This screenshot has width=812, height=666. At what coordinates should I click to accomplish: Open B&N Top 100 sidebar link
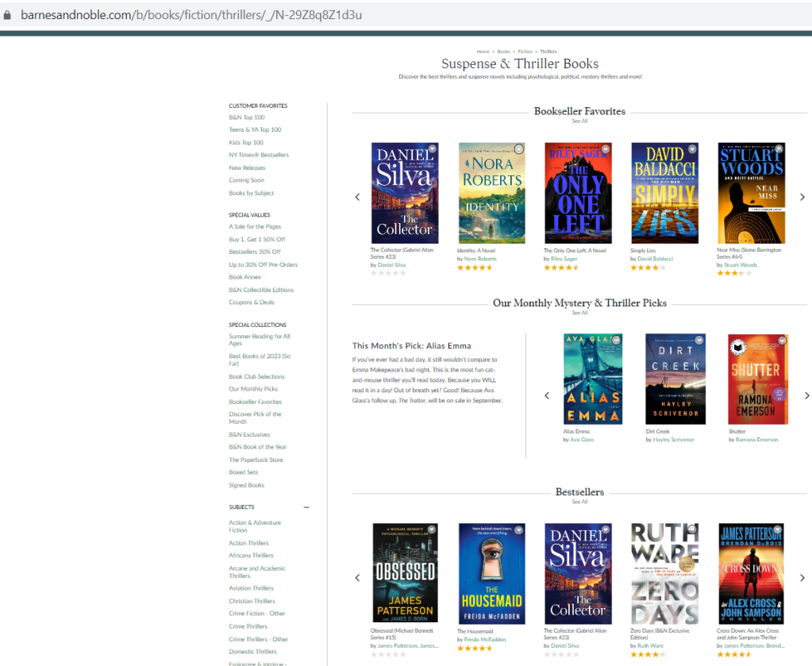pos(247,117)
